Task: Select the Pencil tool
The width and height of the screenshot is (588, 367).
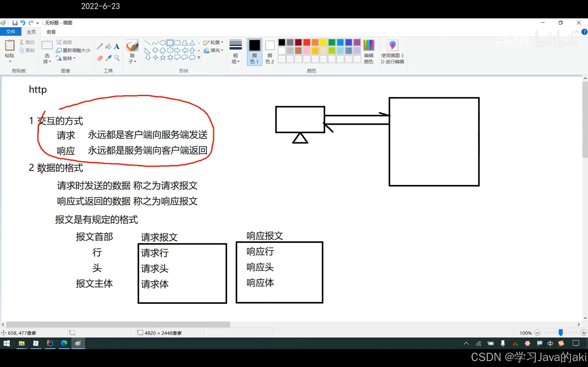Action: pyautogui.click(x=100, y=46)
